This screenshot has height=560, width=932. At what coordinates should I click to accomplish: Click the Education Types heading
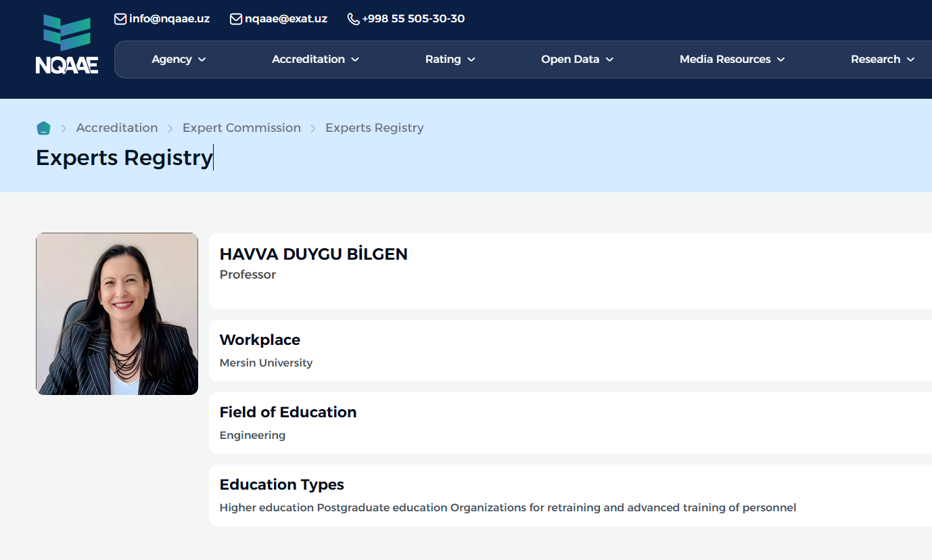point(282,484)
